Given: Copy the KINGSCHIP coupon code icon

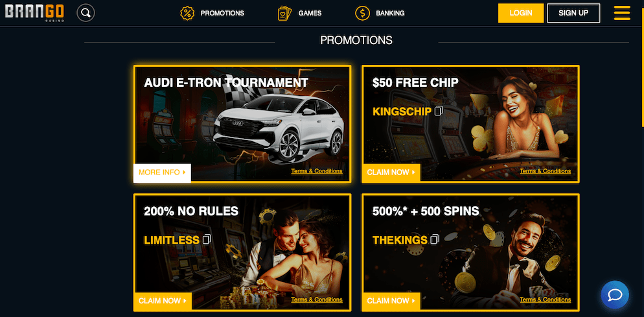Looking at the screenshot, I should coord(439,111).
